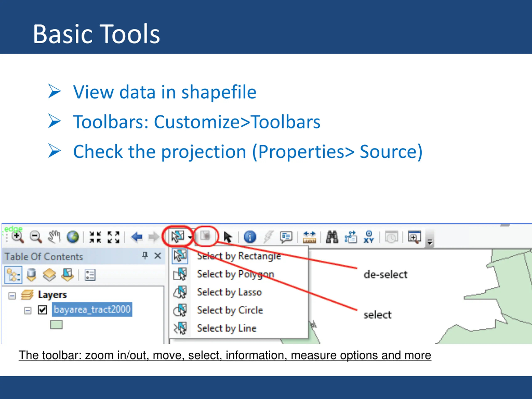Pin the Table Of Contents panel
The width and height of the screenshot is (532, 399).
click(x=145, y=255)
